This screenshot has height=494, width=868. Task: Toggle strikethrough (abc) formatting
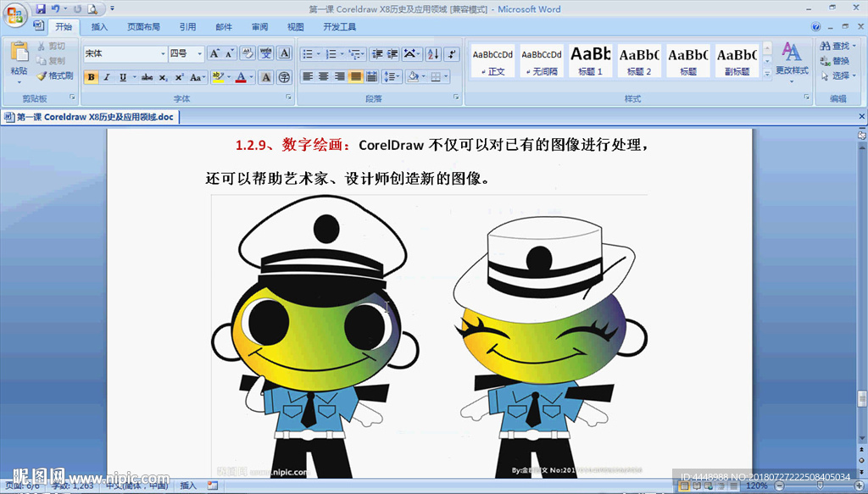point(147,77)
